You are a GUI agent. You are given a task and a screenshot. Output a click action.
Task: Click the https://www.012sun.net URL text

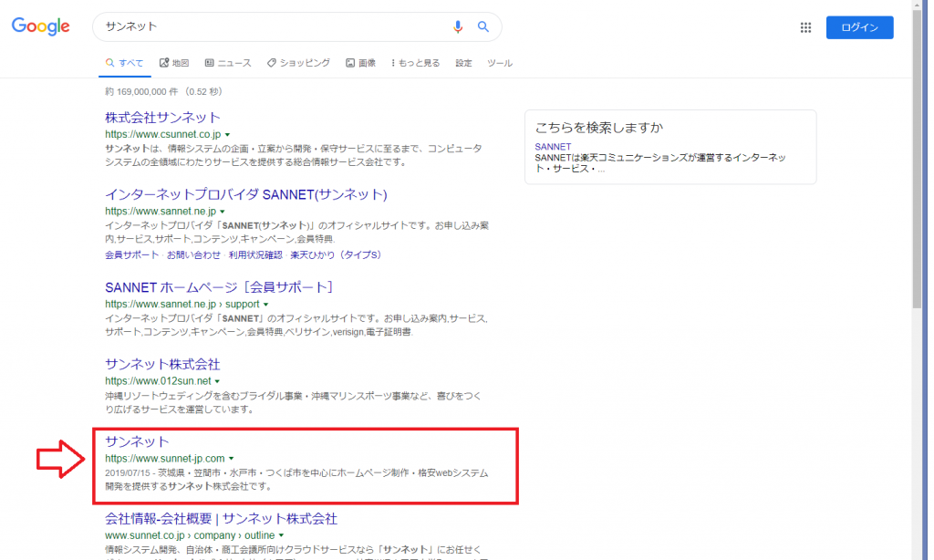[158, 381]
